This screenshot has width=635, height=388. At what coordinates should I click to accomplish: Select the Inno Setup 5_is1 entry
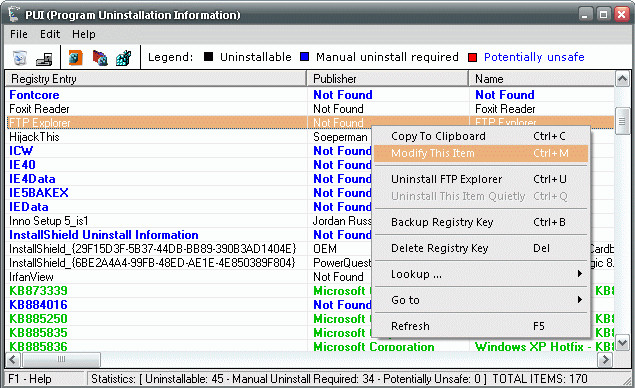coord(49,221)
